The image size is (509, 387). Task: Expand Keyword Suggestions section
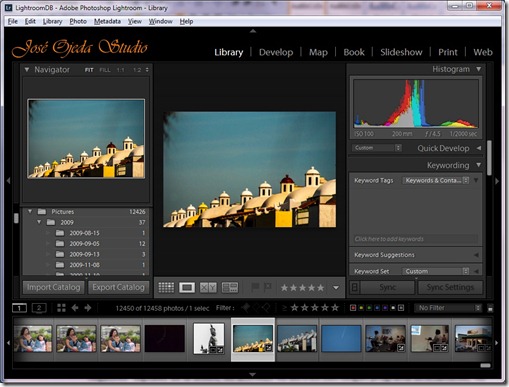tap(476, 255)
